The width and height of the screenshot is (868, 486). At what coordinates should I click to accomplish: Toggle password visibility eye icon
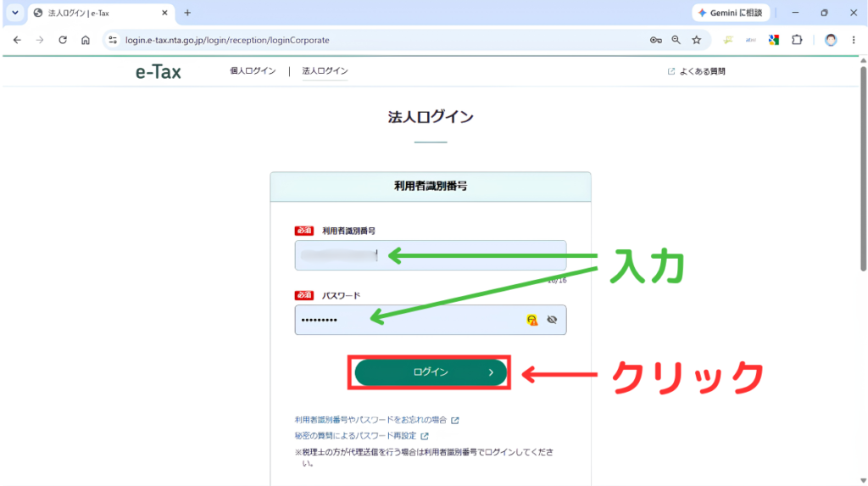tap(552, 320)
